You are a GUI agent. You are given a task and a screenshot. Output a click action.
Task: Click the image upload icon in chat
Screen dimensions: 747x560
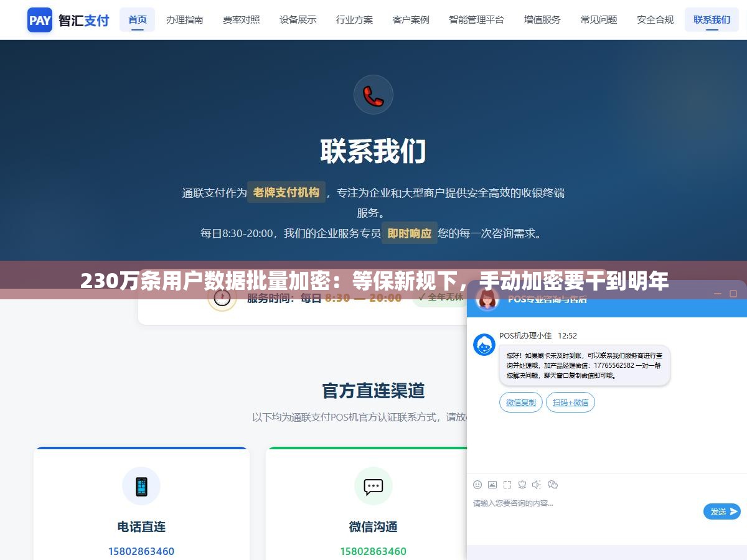492,484
